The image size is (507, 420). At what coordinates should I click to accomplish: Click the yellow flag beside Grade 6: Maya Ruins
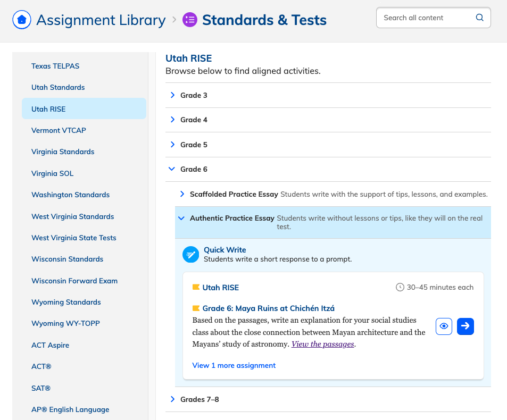196,308
